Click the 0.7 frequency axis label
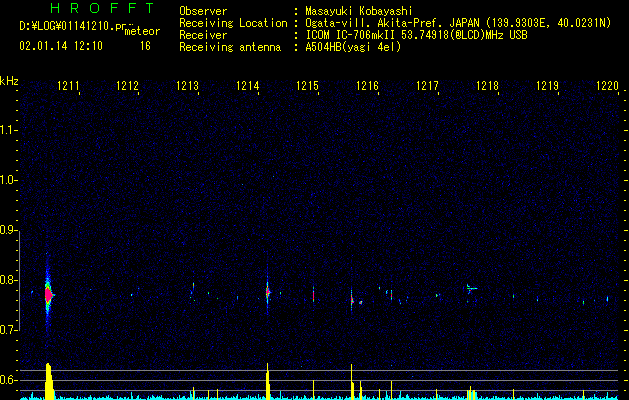 coord(9,330)
